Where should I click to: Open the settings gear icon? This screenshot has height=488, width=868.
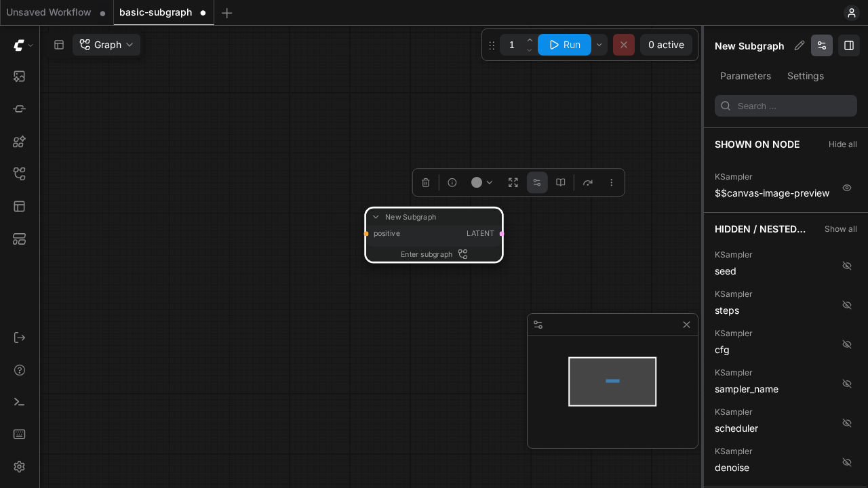[x=20, y=467]
